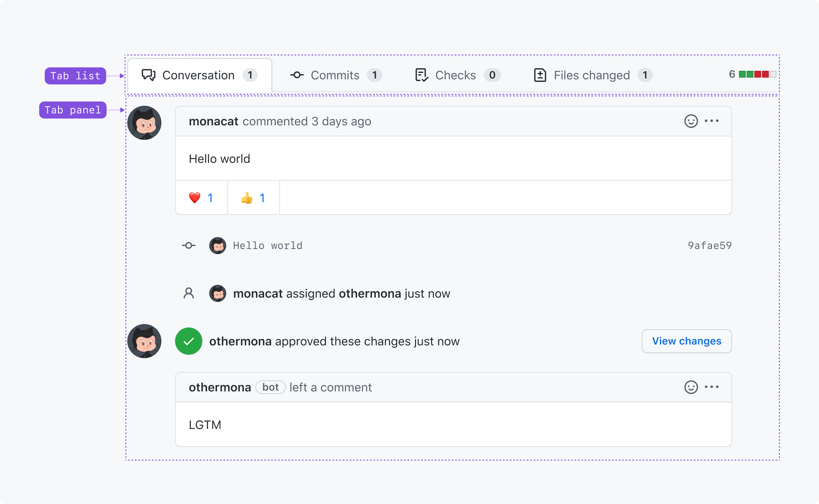Click the diffstat colored bars indicator

758,74
